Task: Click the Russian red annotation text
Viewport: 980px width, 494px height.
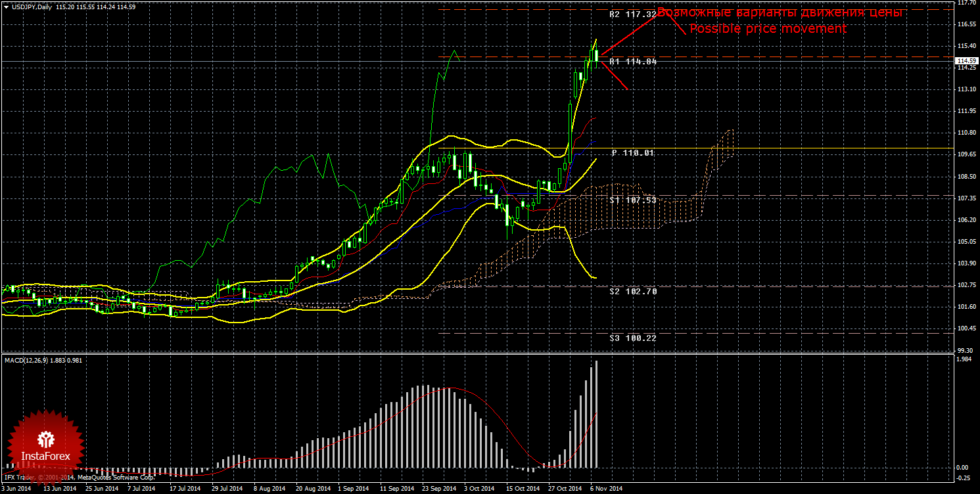Action: click(x=782, y=12)
